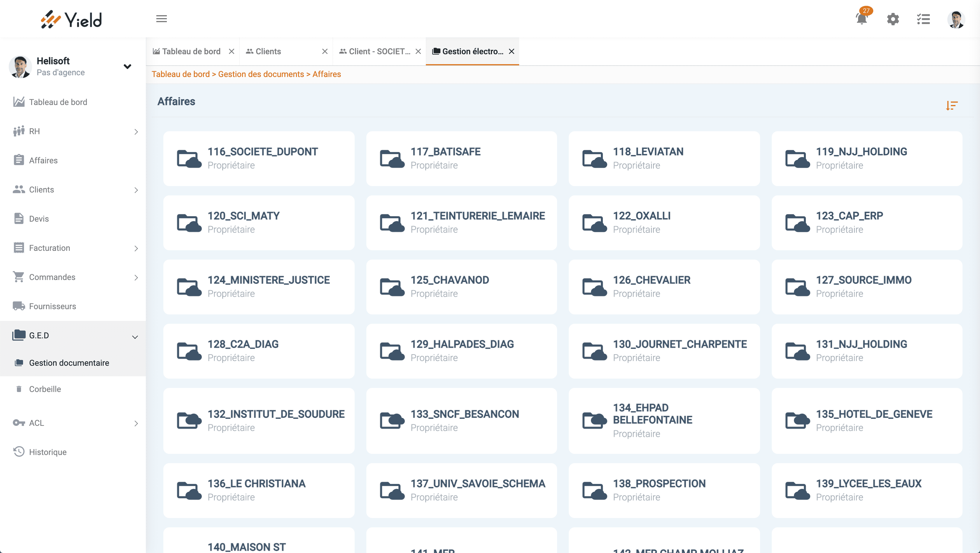Screen dimensions: 980x553
Task: Go to Tableau de bord breadcrumb link
Action: coord(181,74)
